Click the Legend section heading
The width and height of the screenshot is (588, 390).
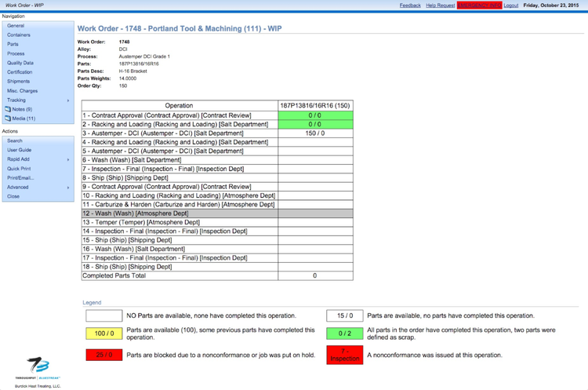[x=92, y=303]
